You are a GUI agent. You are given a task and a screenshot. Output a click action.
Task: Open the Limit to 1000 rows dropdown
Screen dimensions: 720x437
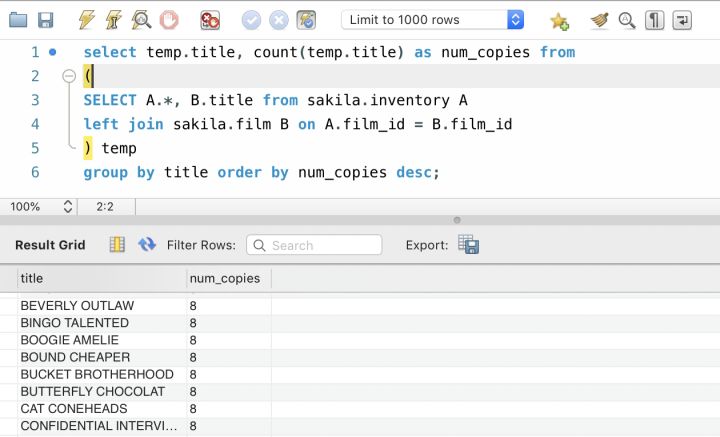[x=433, y=20]
